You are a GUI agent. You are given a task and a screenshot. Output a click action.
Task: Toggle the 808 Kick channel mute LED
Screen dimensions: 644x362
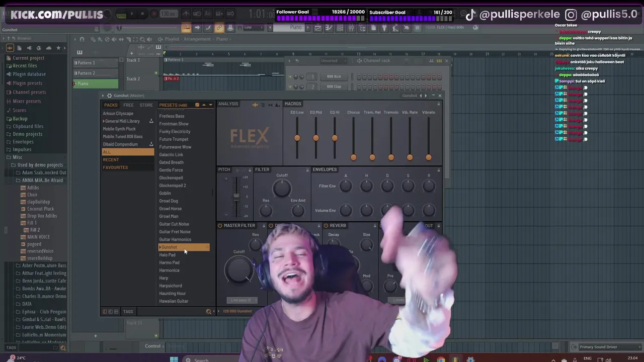coord(290,77)
